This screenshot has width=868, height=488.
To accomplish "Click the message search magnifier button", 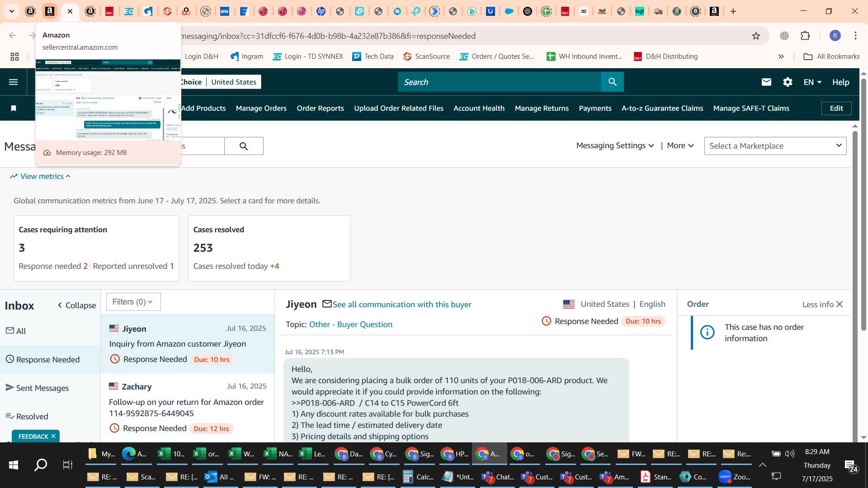I will coord(244,146).
